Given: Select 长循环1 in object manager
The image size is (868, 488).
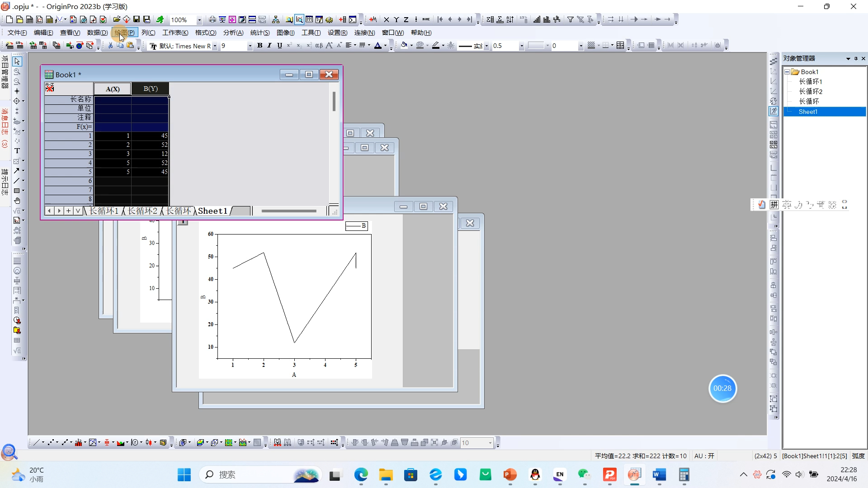Looking at the screenshot, I should 810,81.
